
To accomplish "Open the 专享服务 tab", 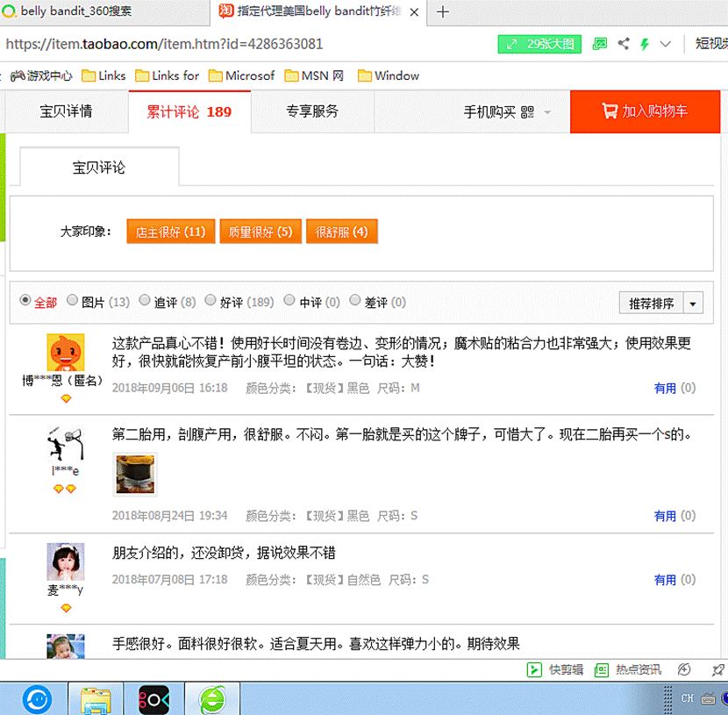I will point(312,111).
